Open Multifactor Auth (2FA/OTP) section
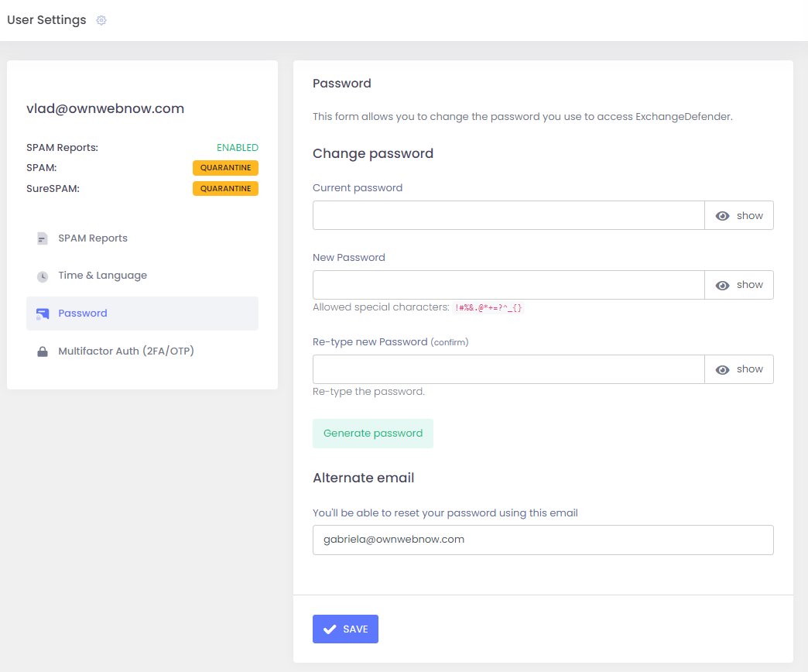 pos(125,351)
